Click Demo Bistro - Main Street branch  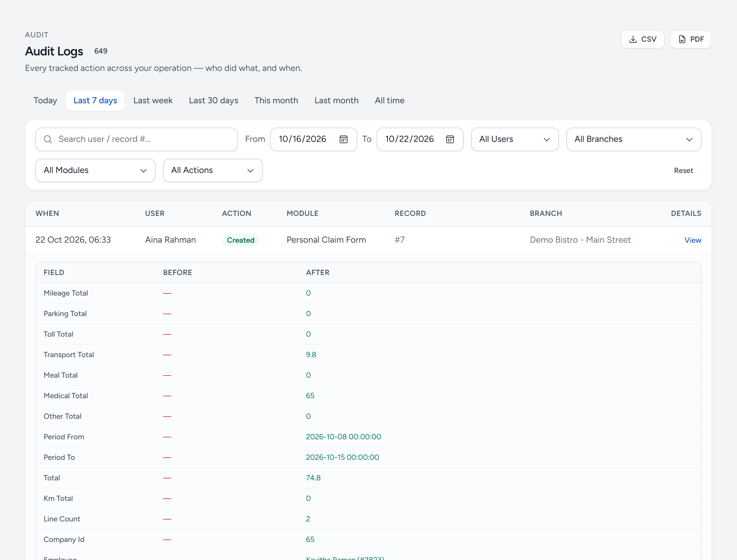click(580, 240)
